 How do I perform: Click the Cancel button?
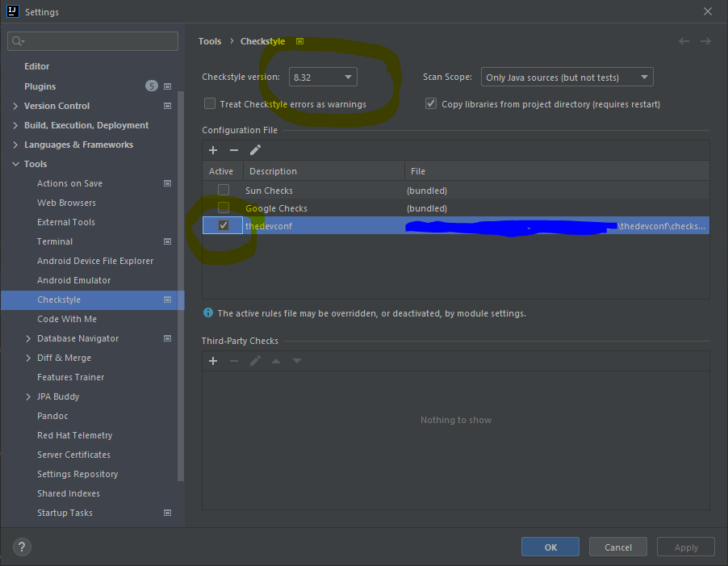tap(618, 547)
